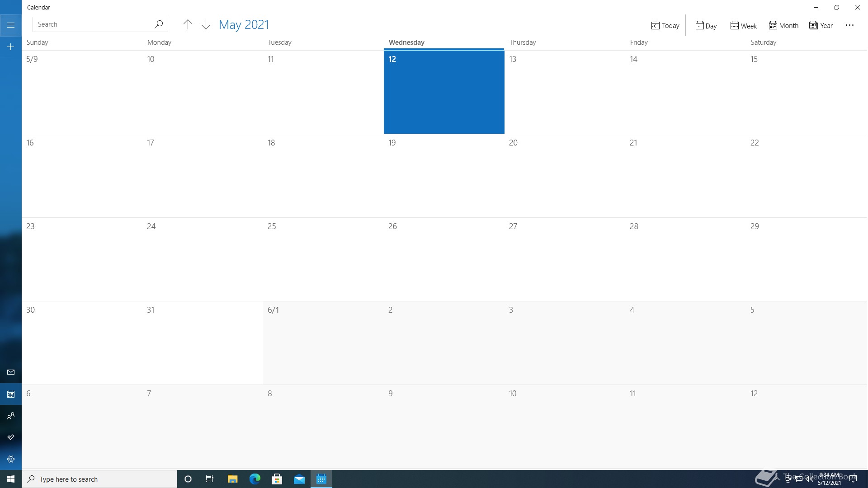Open the People icon in sidebar
The width and height of the screenshot is (868, 488).
11,416
